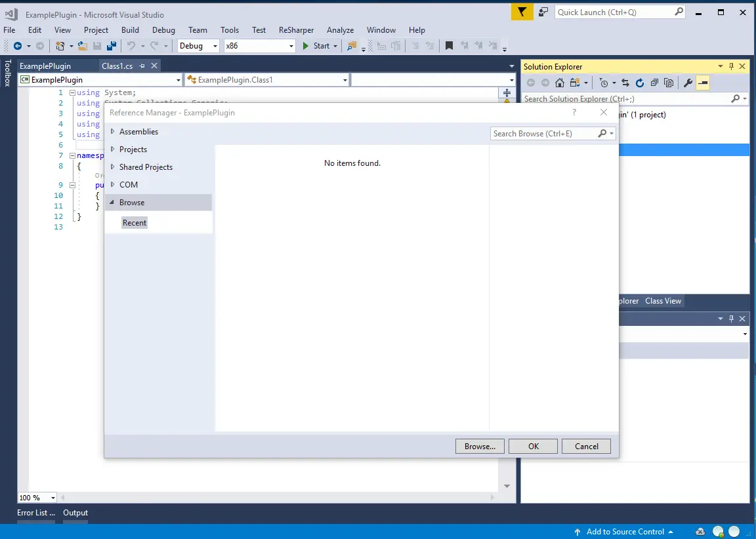Click Add to Source Control in status bar
756x539 pixels.
[x=624, y=532]
